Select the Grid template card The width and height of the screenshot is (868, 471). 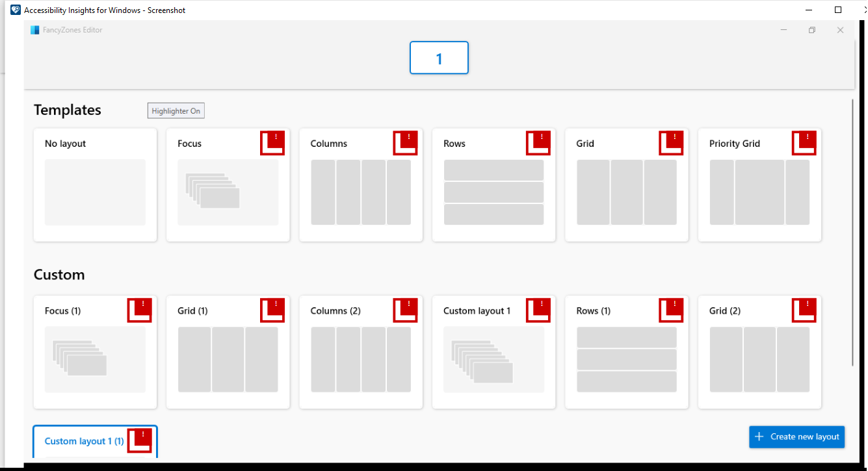627,185
